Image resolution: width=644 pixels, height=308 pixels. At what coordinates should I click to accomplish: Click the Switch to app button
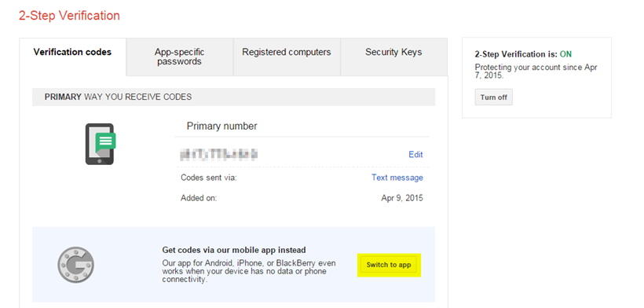(x=389, y=265)
